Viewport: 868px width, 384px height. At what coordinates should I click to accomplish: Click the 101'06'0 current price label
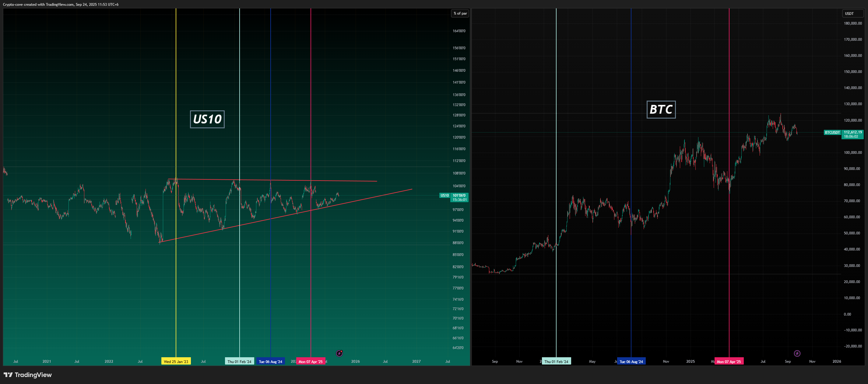click(459, 195)
